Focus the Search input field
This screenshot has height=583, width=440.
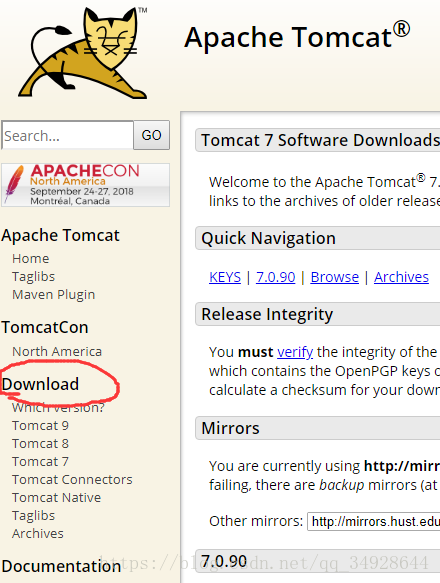pos(67,135)
